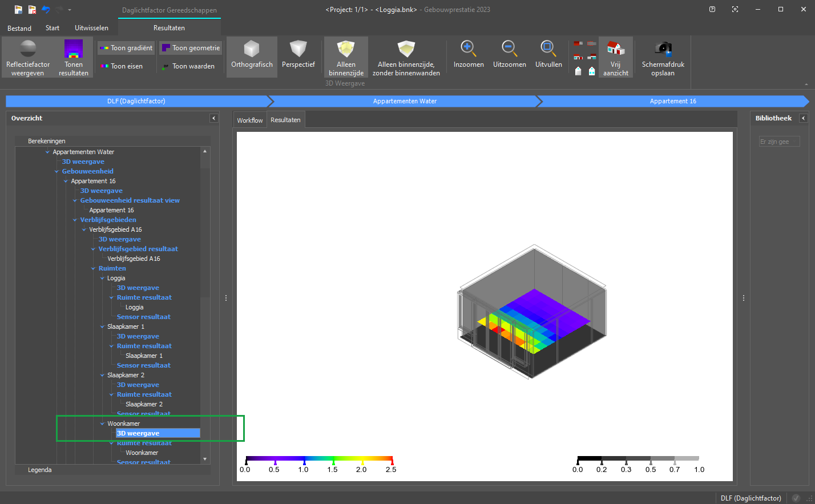815x504 pixels.
Task: Open Sensor resultaat under Loggia
Action: click(143, 317)
